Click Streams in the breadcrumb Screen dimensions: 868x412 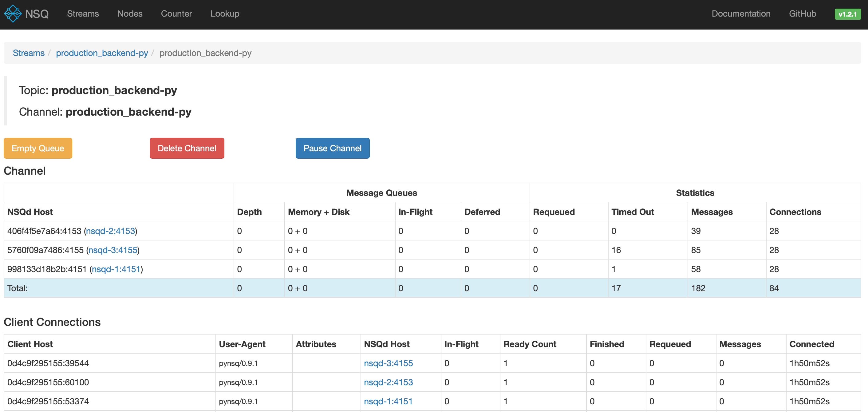(28, 53)
